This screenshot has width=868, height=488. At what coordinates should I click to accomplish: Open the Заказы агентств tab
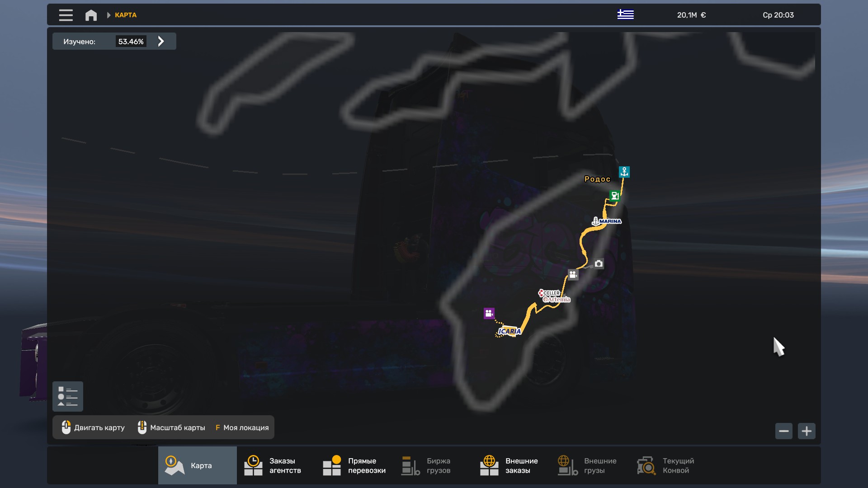pyautogui.click(x=276, y=465)
